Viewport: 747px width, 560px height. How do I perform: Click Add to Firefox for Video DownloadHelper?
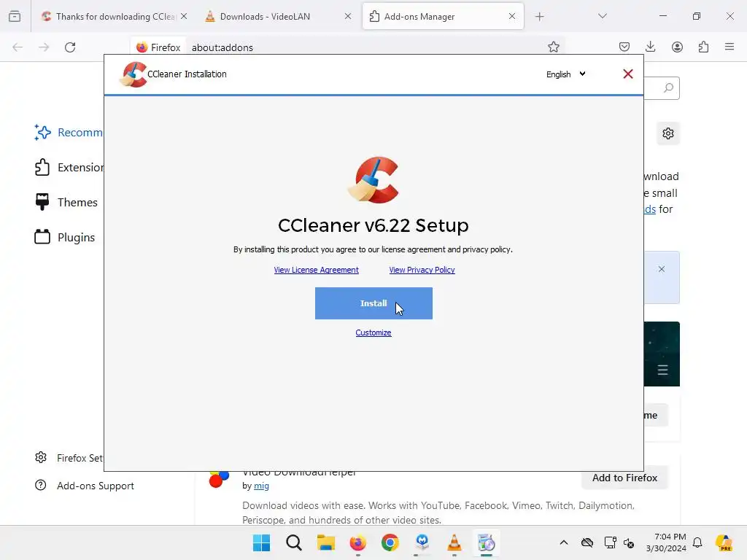tap(624, 478)
